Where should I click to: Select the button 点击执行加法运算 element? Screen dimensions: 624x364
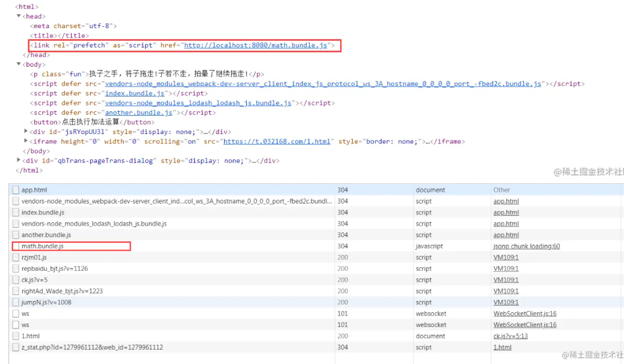[92, 122]
